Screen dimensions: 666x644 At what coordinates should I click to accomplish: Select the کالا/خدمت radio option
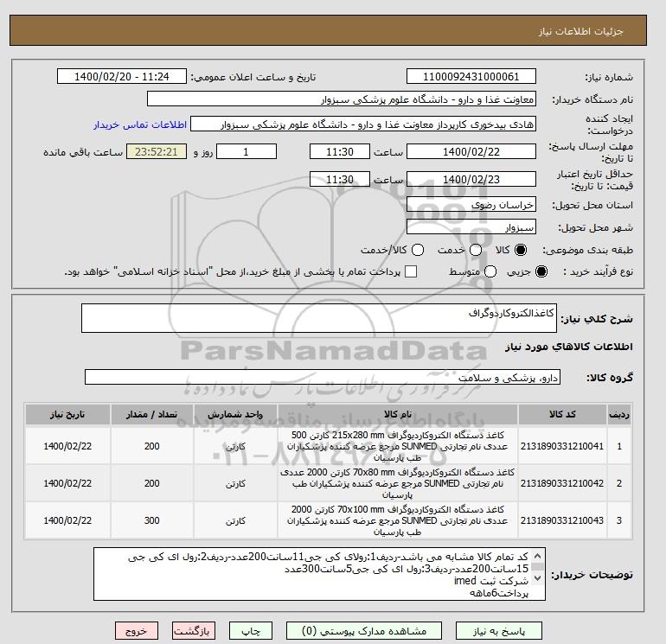(418, 250)
